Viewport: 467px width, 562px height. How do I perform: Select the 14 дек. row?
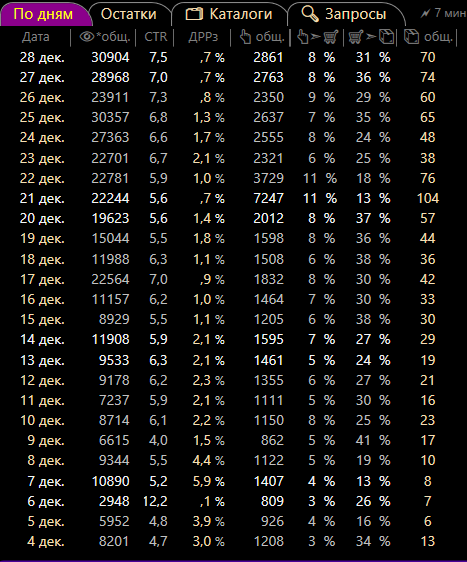click(229, 340)
